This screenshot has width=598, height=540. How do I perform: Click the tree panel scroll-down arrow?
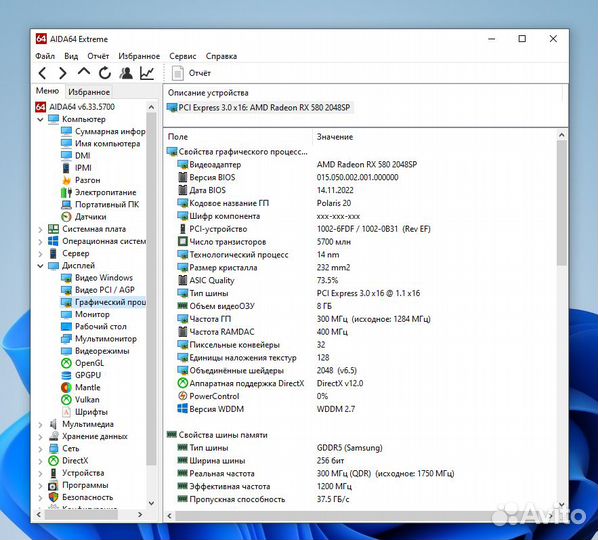(x=151, y=503)
